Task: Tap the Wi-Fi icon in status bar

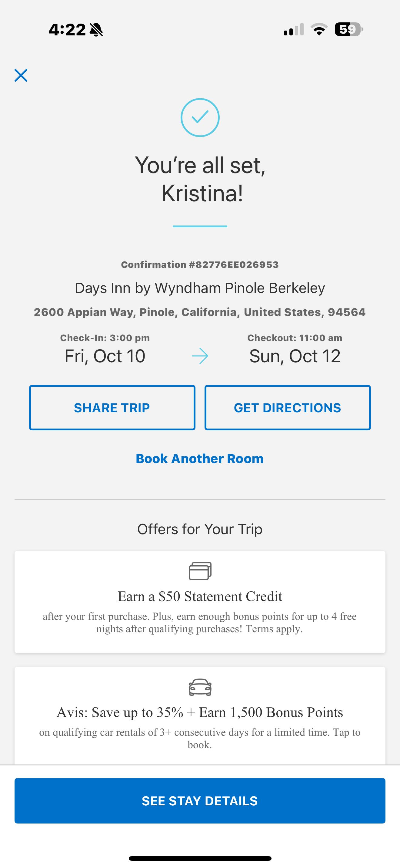Action: coord(319,30)
